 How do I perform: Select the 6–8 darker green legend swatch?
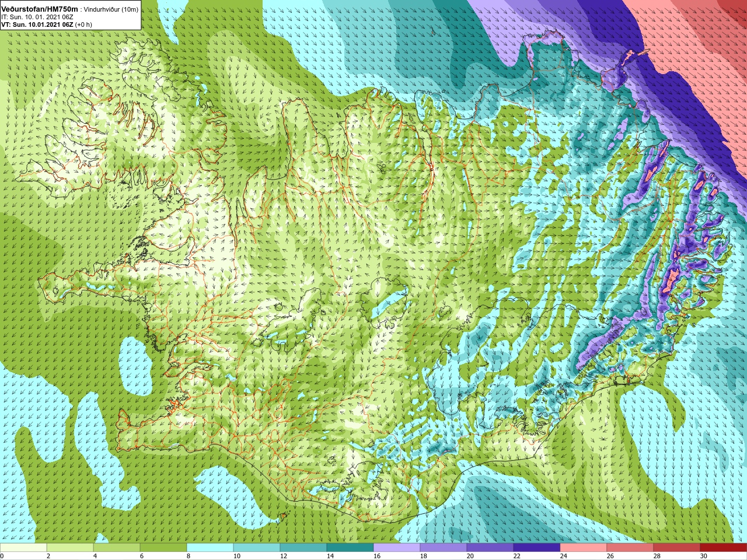pyautogui.click(x=163, y=548)
